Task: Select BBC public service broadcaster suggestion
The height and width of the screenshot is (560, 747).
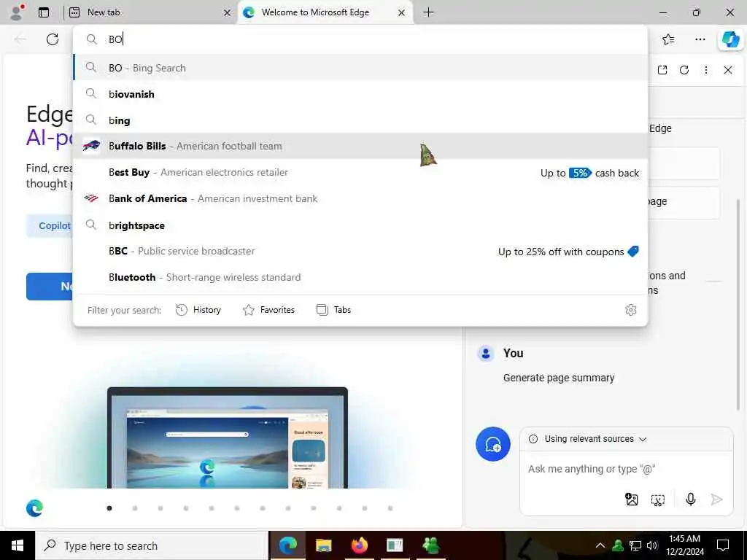Action: coord(360,251)
